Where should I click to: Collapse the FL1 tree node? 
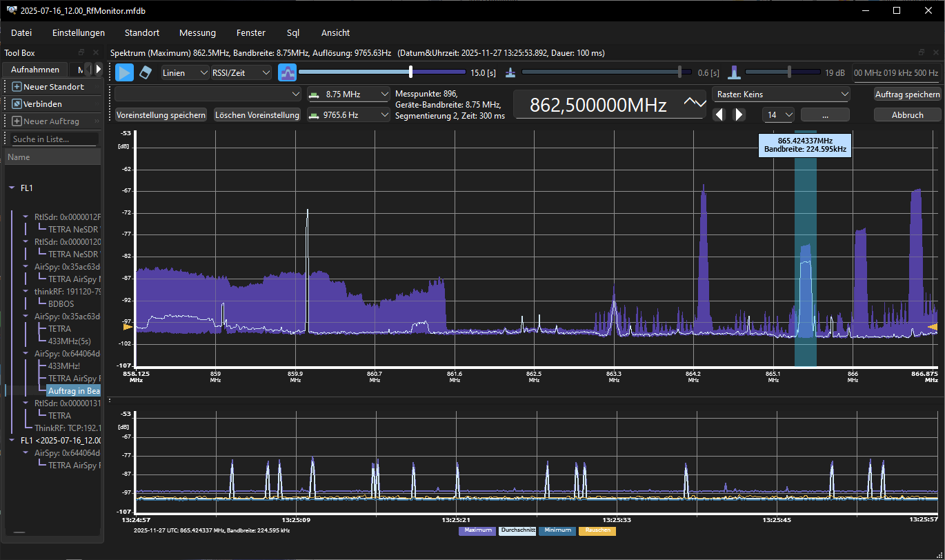click(11, 188)
